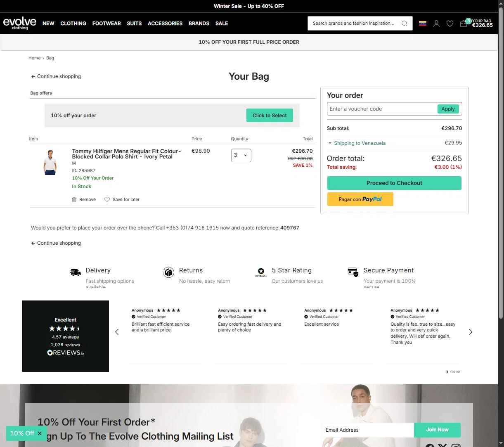Open the country flag selector

pos(422,24)
